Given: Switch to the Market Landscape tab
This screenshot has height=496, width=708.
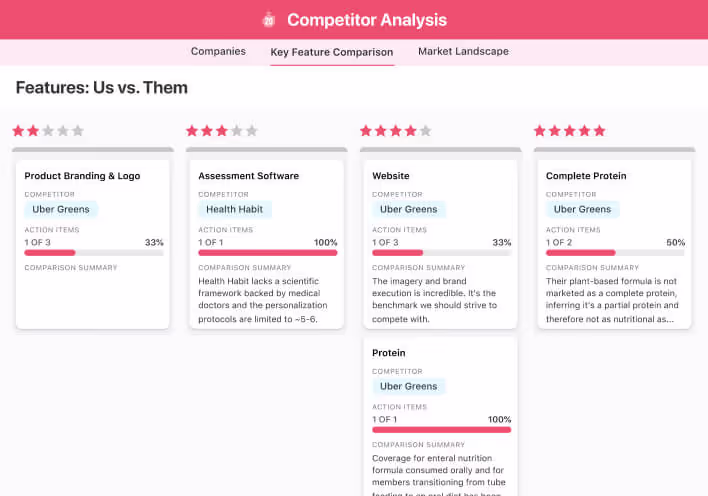Looking at the screenshot, I should 463,52.
